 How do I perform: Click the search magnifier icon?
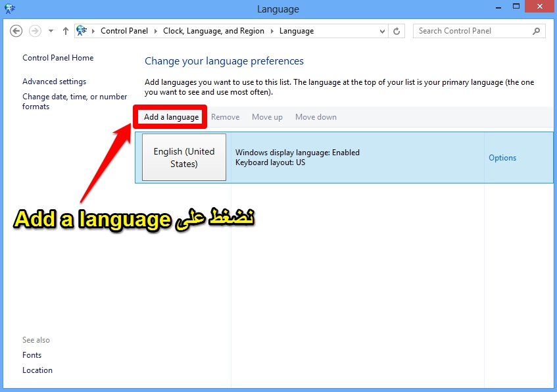[x=537, y=31]
